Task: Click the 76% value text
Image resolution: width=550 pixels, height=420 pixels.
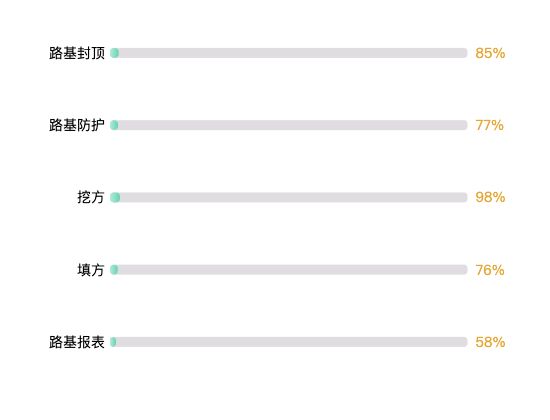Action: tap(490, 270)
